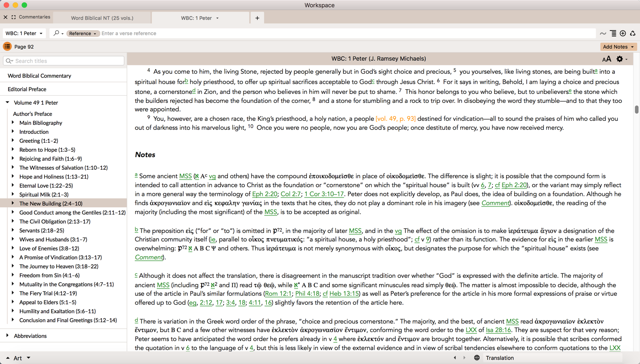Viewport: 640px width, 364px height.
Task: Click the full-screen brackets icon beside Commentaries
Action: tap(13, 17)
